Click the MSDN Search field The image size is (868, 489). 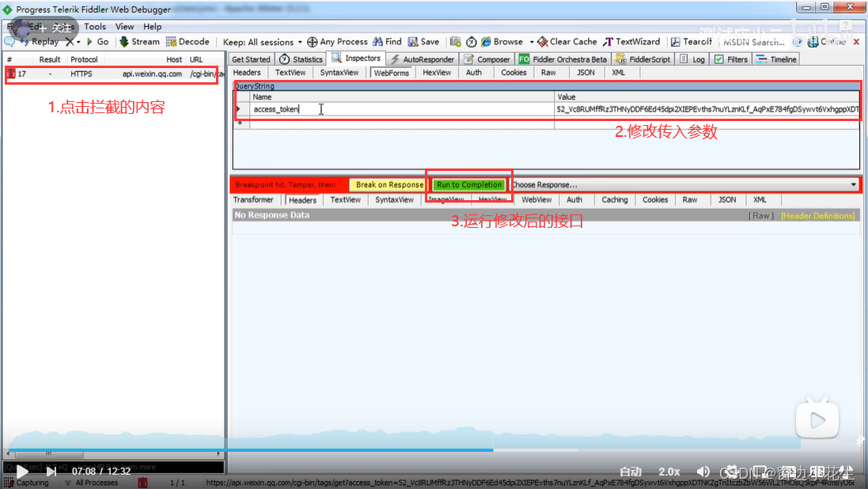[754, 42]
